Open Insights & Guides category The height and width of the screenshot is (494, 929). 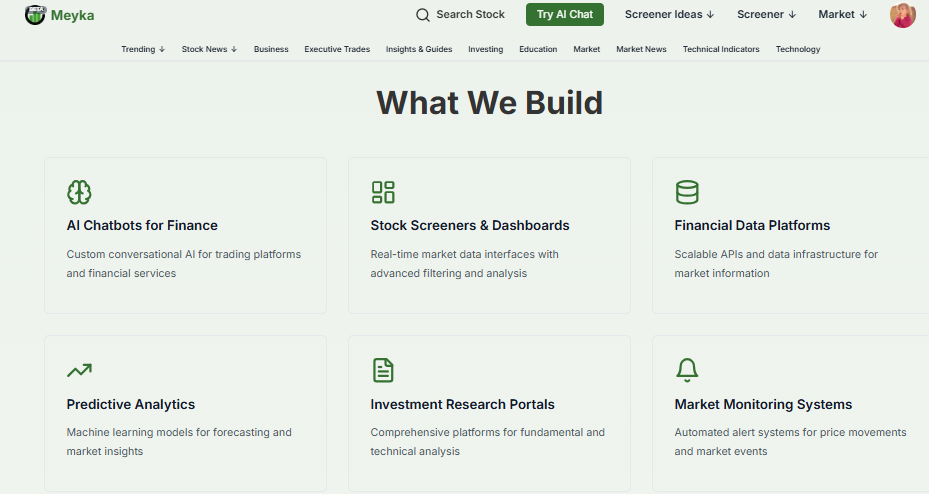pos(419,49)
